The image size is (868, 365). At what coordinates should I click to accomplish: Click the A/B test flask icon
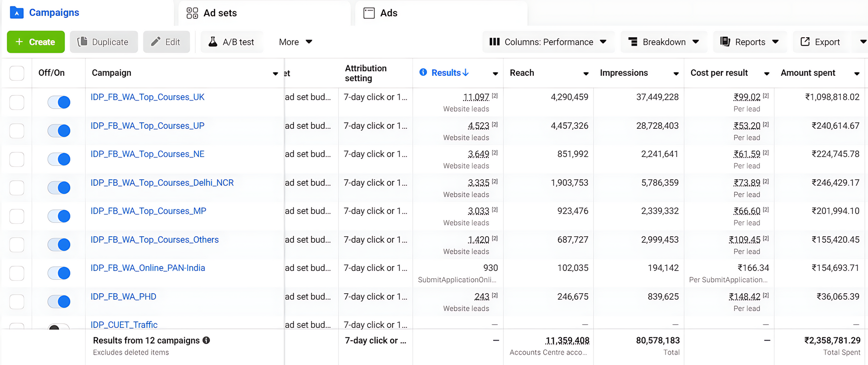click(x=213, y=42)
